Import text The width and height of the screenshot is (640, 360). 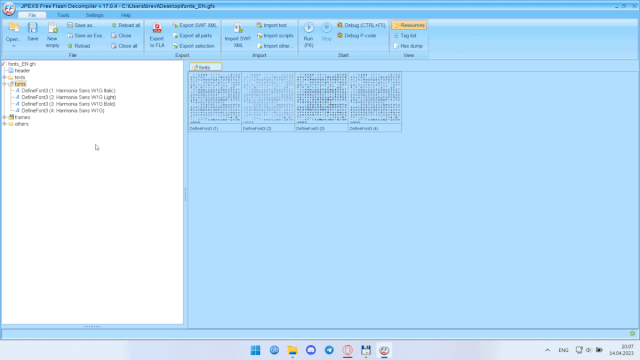coord(271,25)
